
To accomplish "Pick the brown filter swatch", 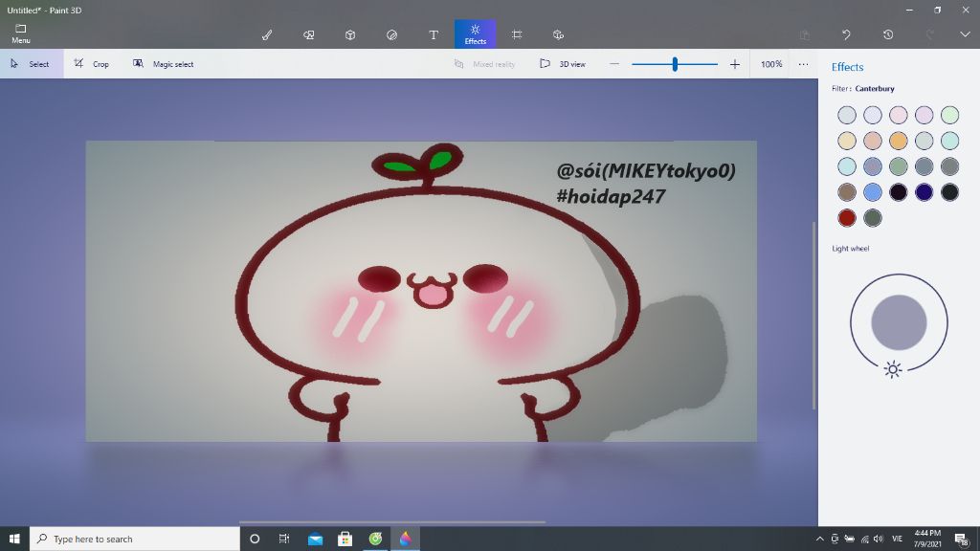I will click(847, 191).
